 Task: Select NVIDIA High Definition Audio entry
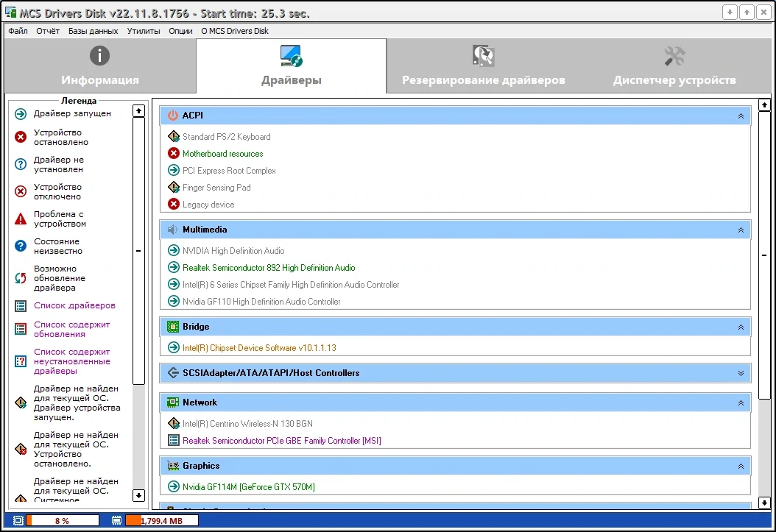pos(233,251)
